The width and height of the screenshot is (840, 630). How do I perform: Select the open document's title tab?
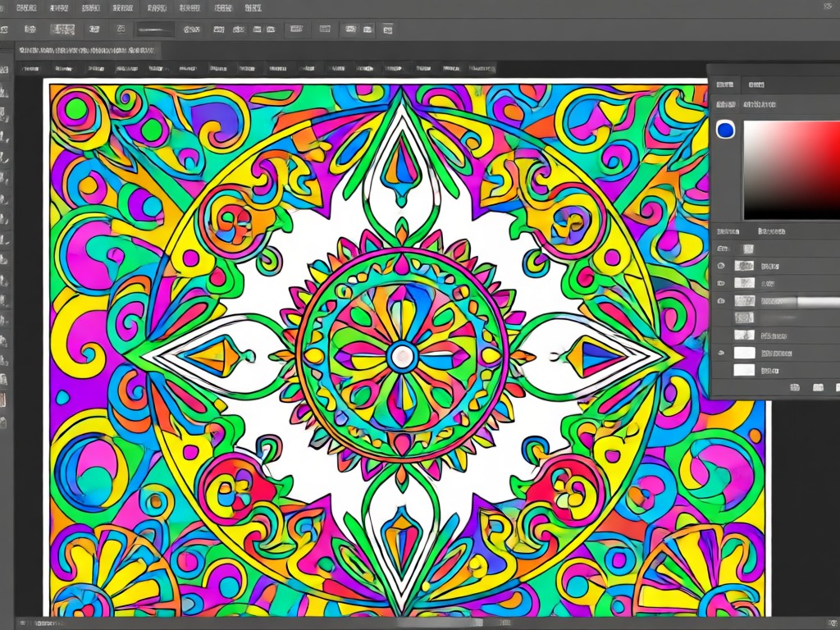[x=87, y=51]
